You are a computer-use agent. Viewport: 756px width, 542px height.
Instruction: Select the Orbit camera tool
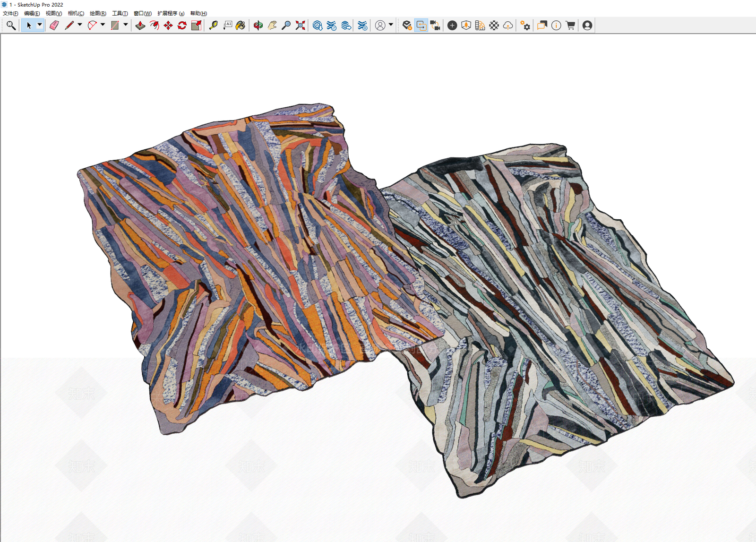[x=258, y=26]
